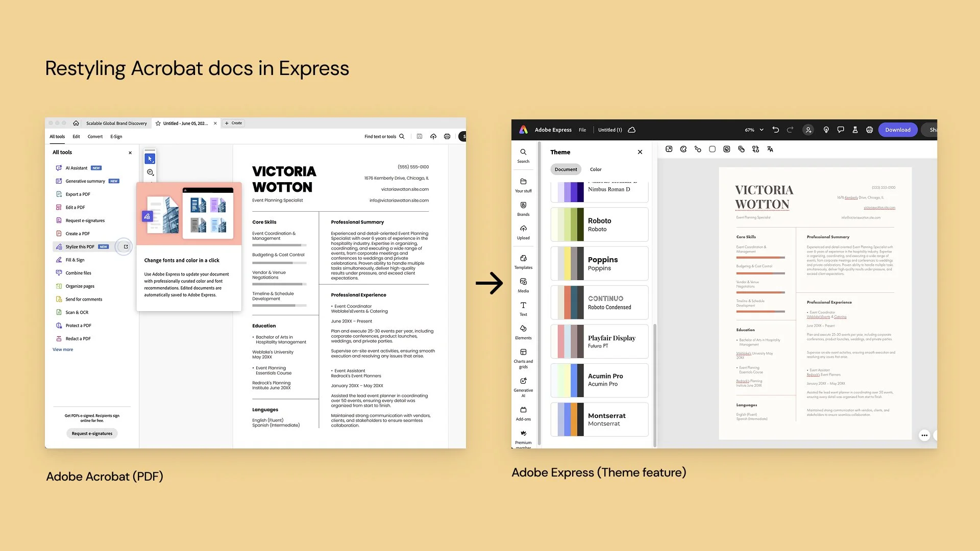The height and width of the screenshot is (551, 980).
Task: Open Templates in Express sidebar
Action: pyautogui.click(x=523, y=262)
